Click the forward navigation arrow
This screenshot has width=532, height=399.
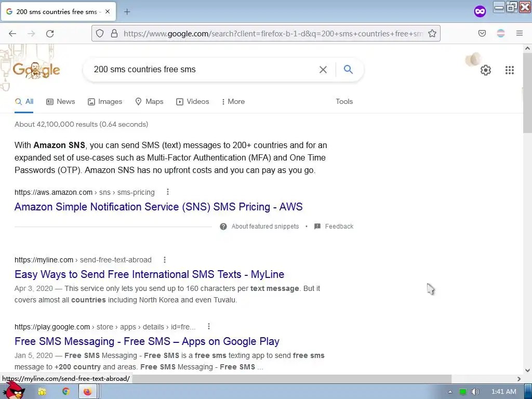(x=31, y=34)
